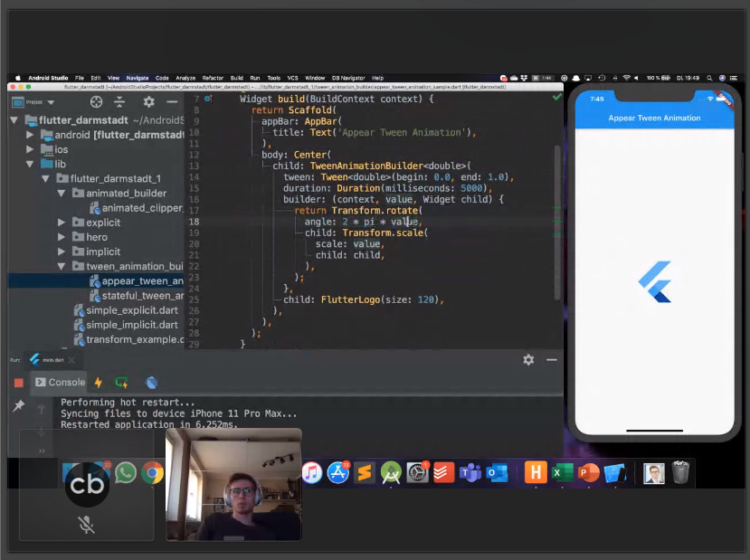
Task: Select the appear_tween_an file in tree
Action: click(137, 281)
